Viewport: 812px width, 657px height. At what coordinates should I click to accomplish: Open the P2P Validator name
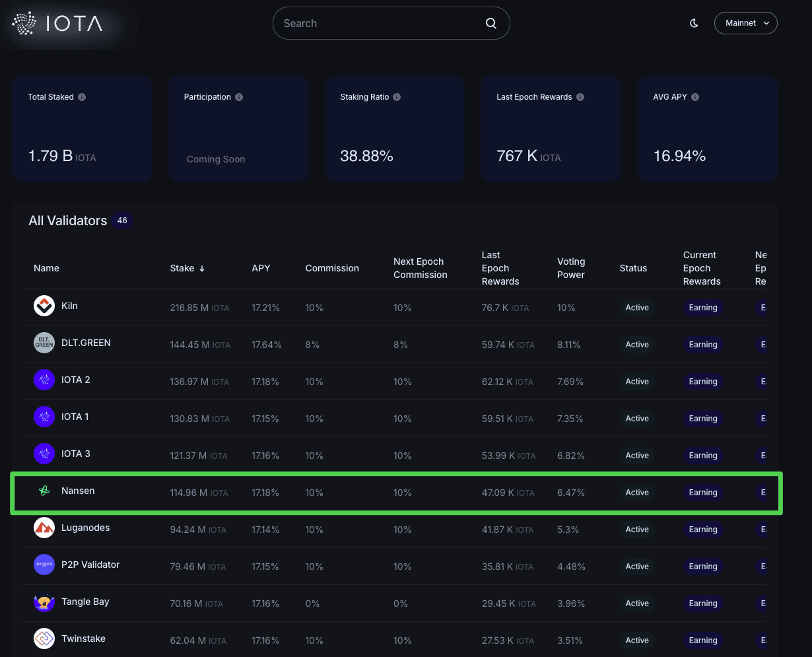tap(90, 565)
